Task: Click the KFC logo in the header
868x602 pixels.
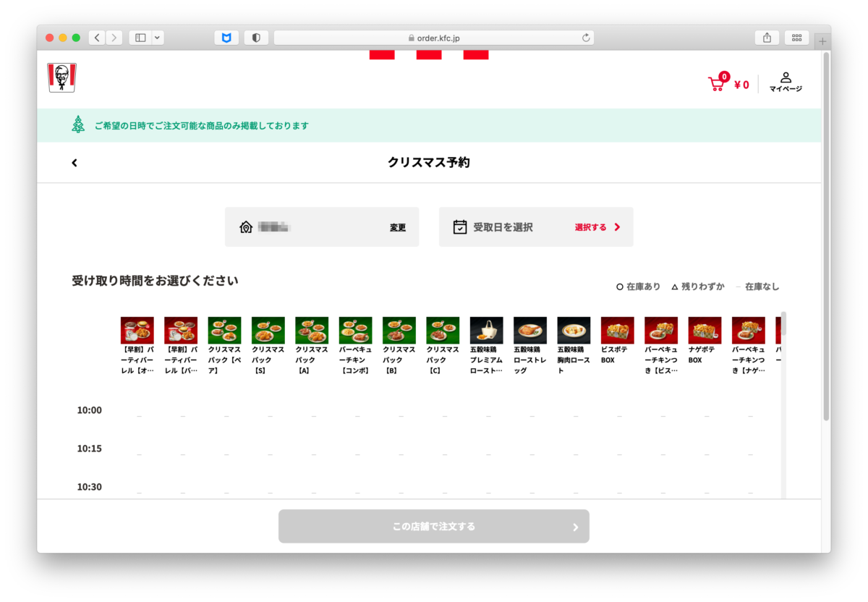Action: coord(61,77)
